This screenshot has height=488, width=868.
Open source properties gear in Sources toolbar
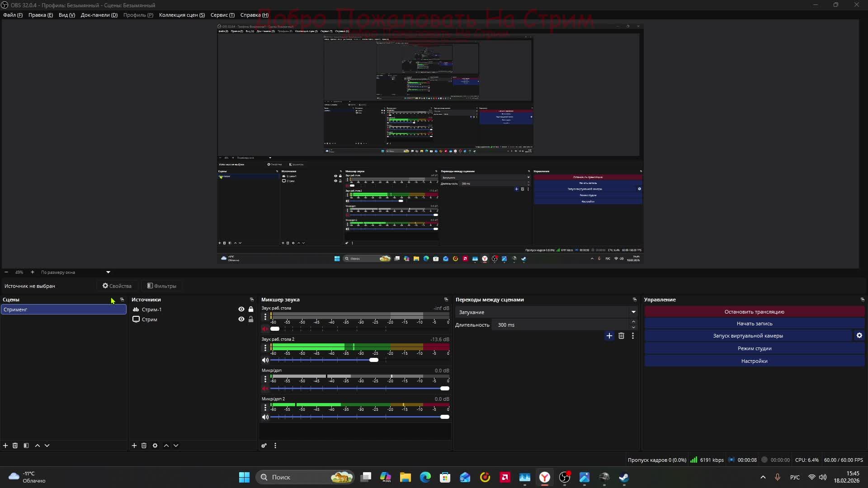coord(155,446)
